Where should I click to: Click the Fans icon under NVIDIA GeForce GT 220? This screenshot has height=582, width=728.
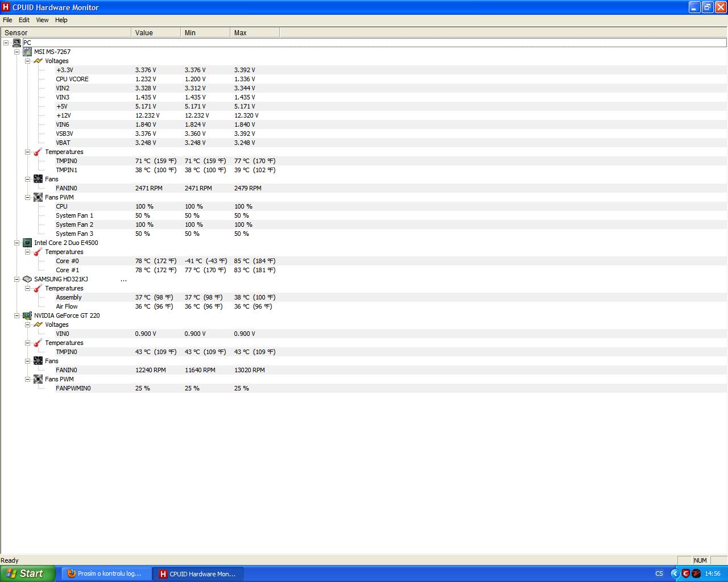pyautogui.click(x=38, y=361)
